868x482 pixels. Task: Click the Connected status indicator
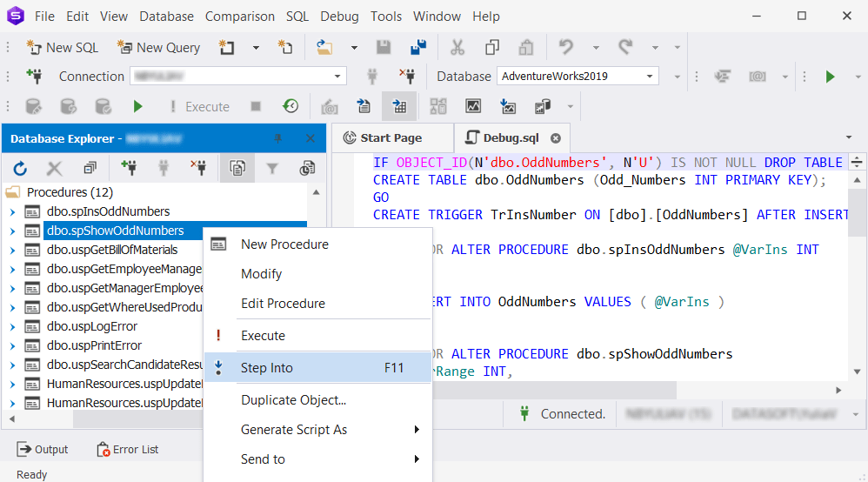562,414
